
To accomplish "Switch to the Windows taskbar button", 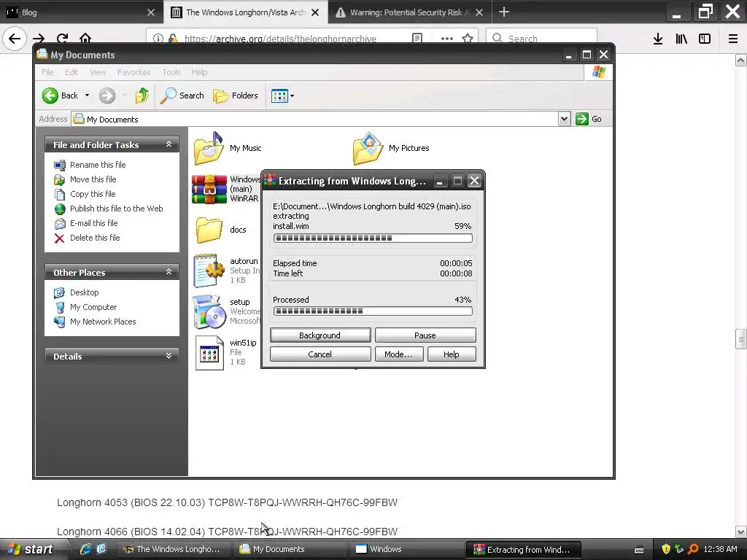I will 407,549.
